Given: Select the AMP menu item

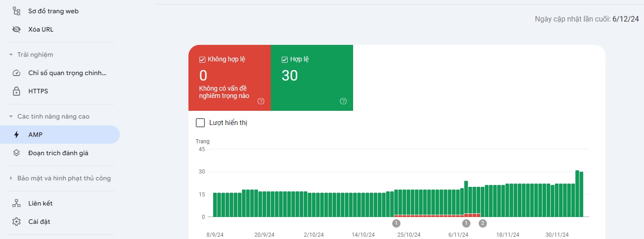Looking at the screenshot, I should click(60, 135).
